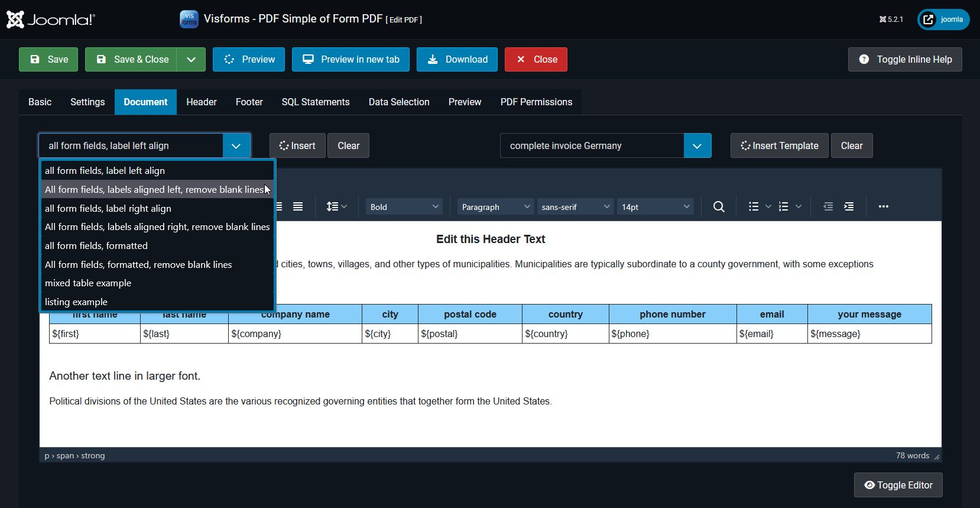Reveal more toolbar options via ellipsis
Image resolution: width=980 pixels, height=508 pixels.
[x=883, y=206]
